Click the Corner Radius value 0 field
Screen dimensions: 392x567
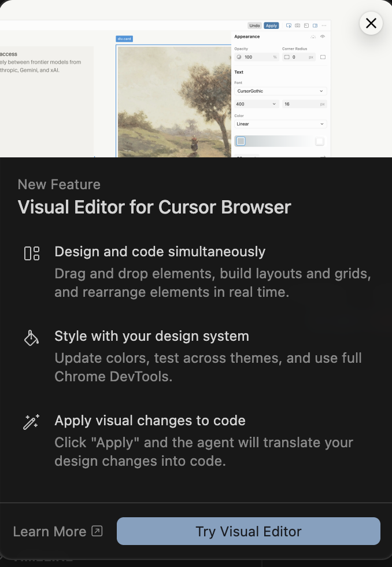coord(299,57)
